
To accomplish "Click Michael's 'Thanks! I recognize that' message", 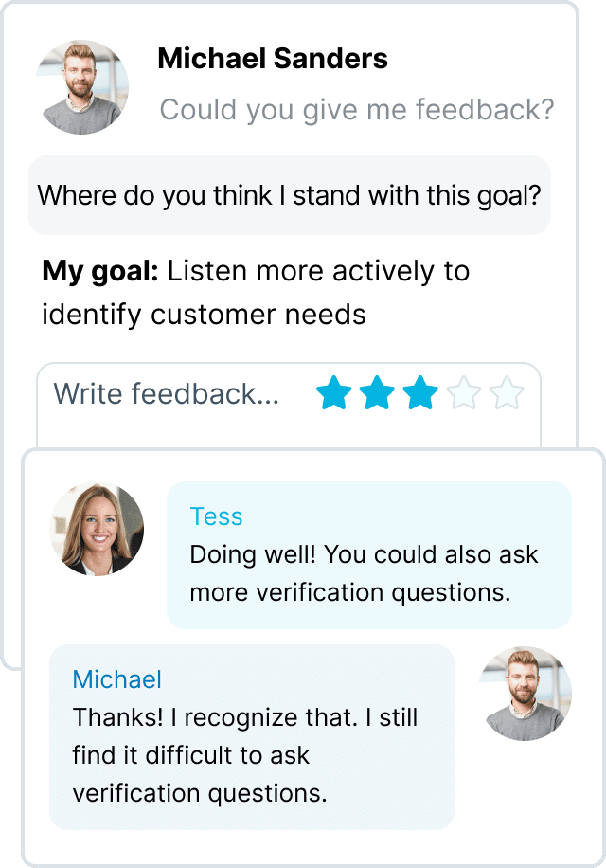I will pos(252,737).
